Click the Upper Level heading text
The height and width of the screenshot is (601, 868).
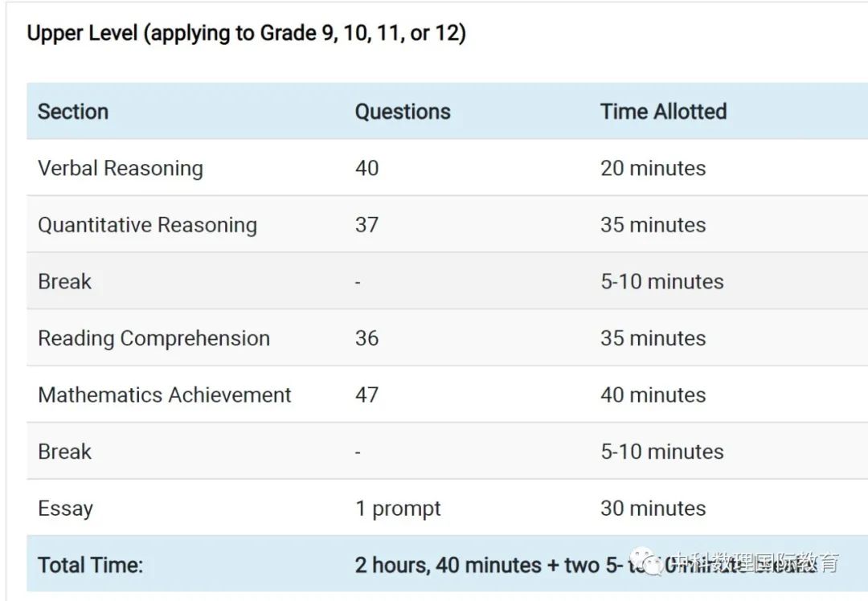pos(247,33)
